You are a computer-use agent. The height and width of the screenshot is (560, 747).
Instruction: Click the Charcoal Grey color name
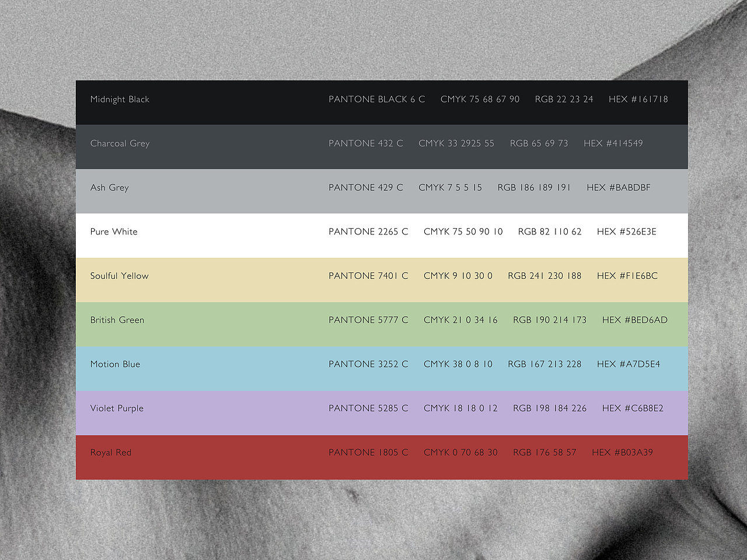pyautogui.click(x=120, y=143)
